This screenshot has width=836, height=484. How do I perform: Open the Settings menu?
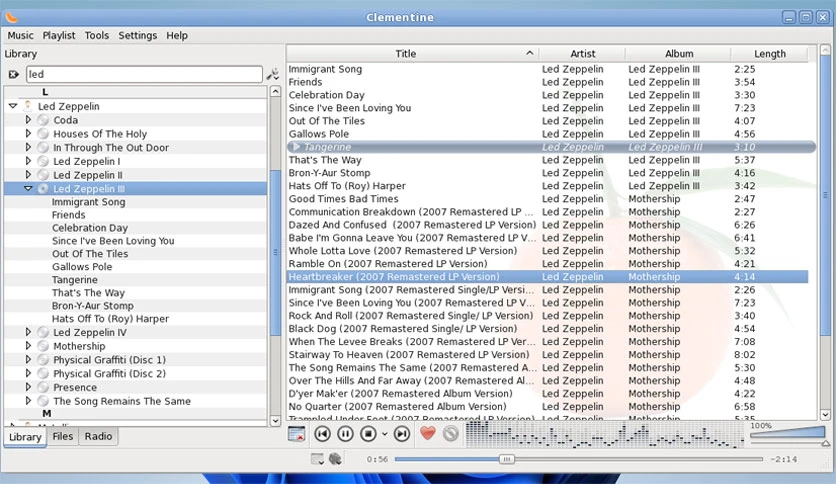pos(138,35)
